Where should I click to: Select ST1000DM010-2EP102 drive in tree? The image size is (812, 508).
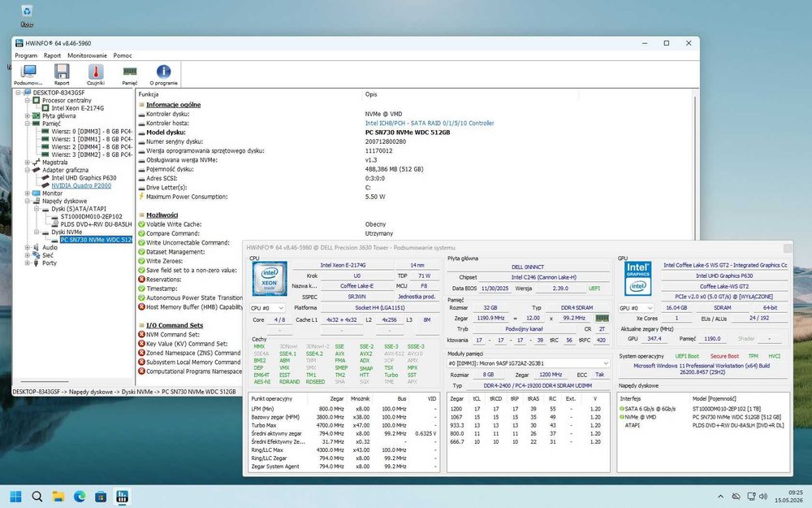coord(92,217)
